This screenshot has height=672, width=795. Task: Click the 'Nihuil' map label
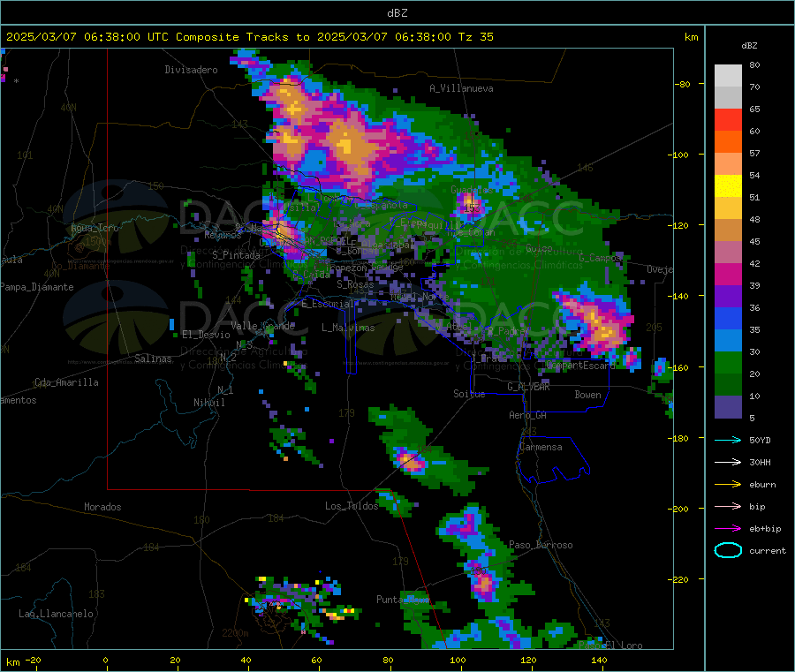(x=208, y=403)
